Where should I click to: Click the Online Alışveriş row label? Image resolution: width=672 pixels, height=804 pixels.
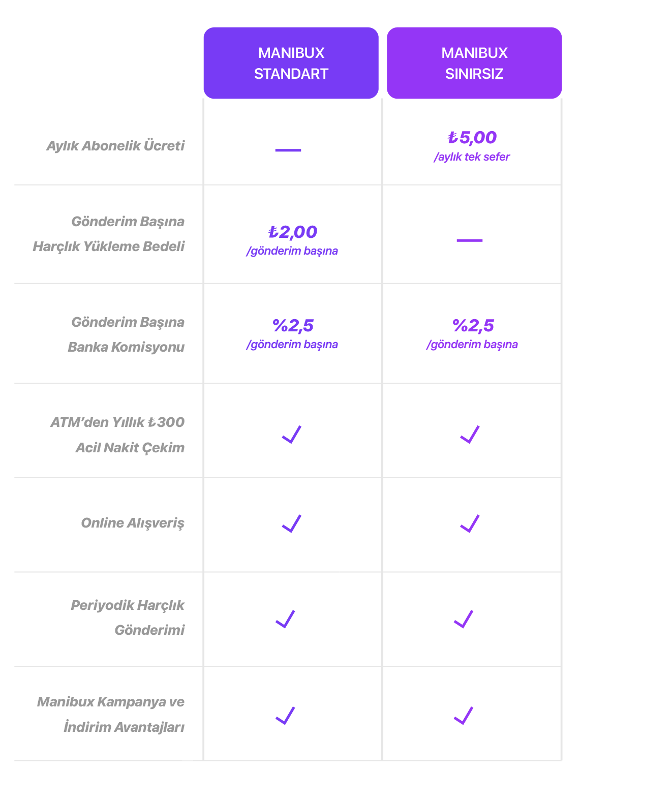click(133, 523)
